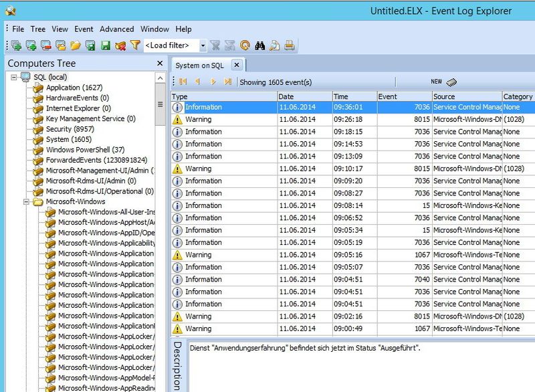Image resolution: width=535 pixels, height=392 pixels.
Task: Click the Anwendungserfahrung description text
Action: tap(305, 348)
